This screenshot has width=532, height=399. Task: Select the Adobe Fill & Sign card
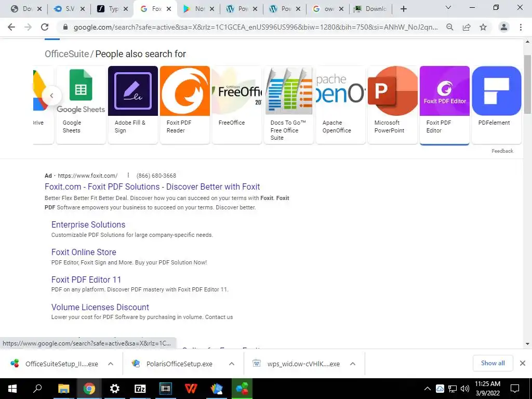click(132, 105)
